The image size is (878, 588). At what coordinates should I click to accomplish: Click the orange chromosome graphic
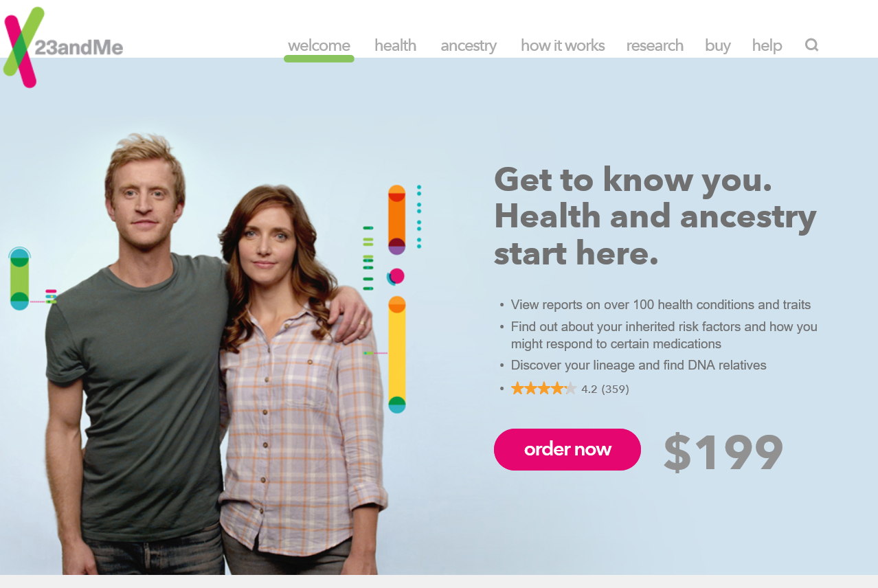396,220
